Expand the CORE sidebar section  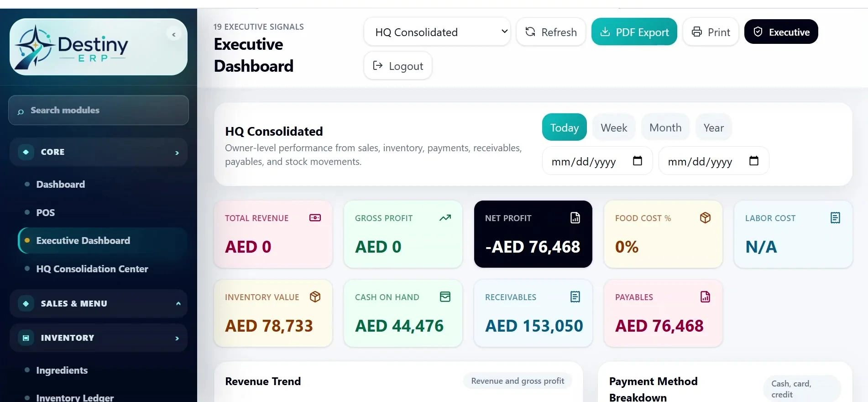(x=99, y=152)
